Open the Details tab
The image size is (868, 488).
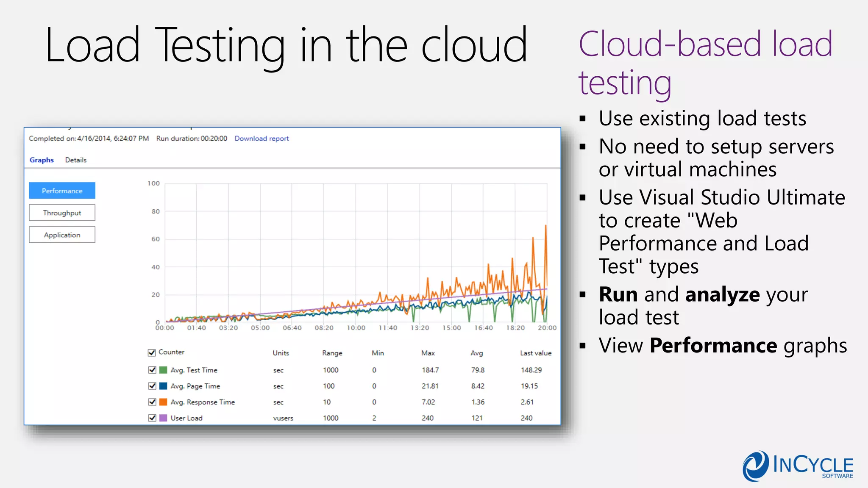point(75,160)
